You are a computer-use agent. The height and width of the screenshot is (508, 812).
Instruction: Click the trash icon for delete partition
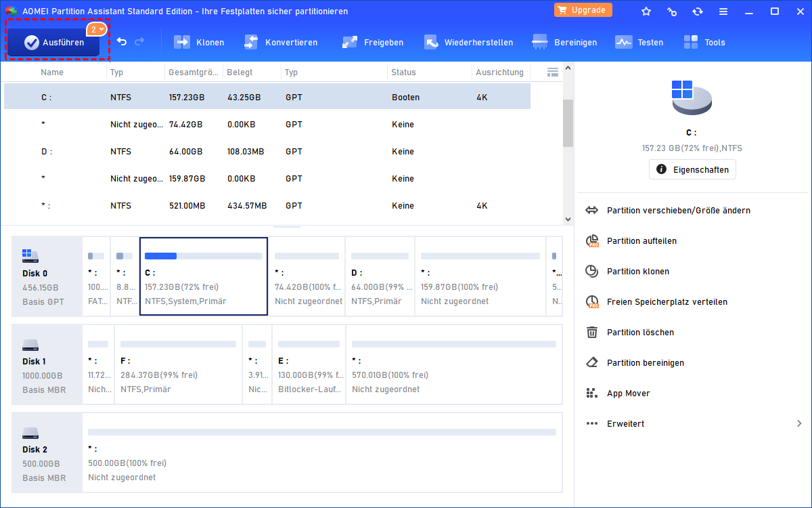[592, 332]
